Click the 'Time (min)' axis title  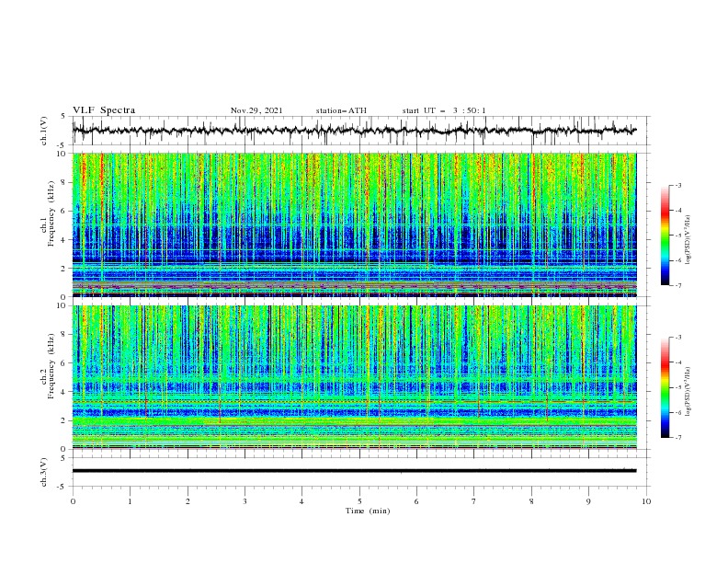tap(368, 511)
